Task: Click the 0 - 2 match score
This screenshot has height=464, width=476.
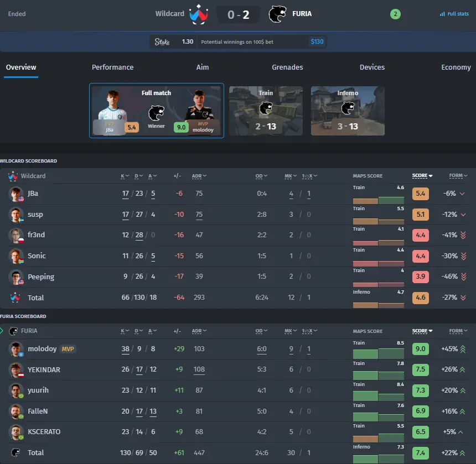Action: pos(239,14)
